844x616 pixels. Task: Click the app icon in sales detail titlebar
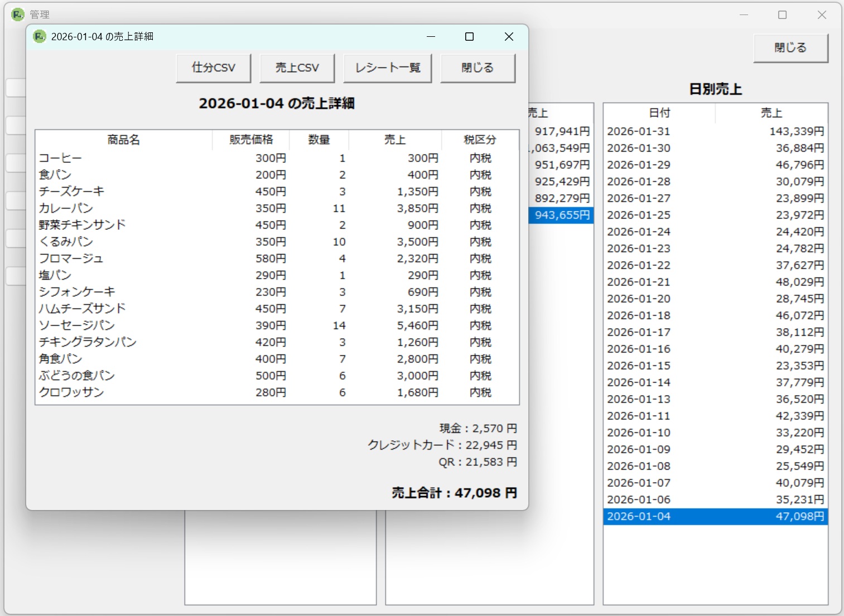39,37
